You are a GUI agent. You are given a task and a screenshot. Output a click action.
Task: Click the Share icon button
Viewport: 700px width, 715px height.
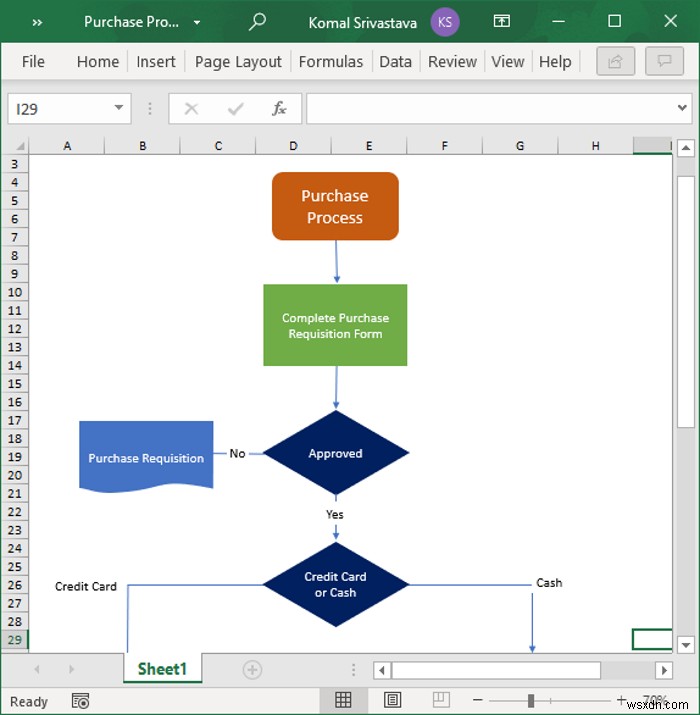pyautogui.click(x=616, y=61)
